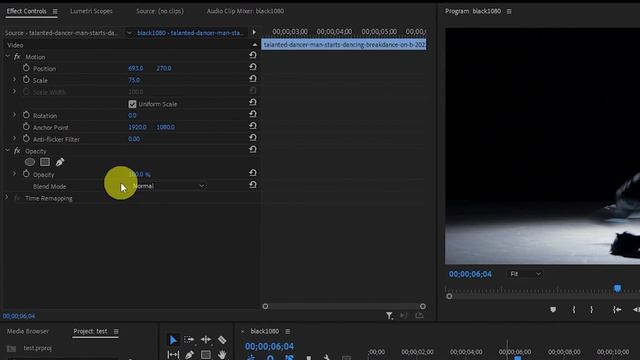Select the Pen tool in tools panel
The image size is (640, 360).
click(189, 355)
